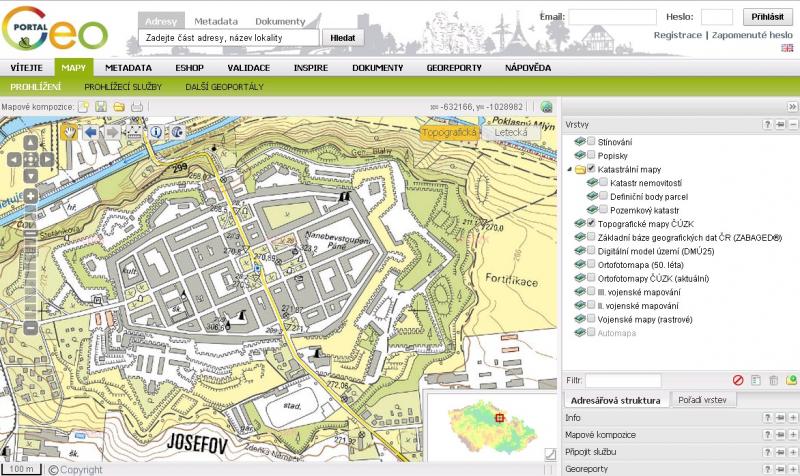Check the Pozemkový katastr layer
The height and width of the screenshot is (476, 800).
point(603,210)
